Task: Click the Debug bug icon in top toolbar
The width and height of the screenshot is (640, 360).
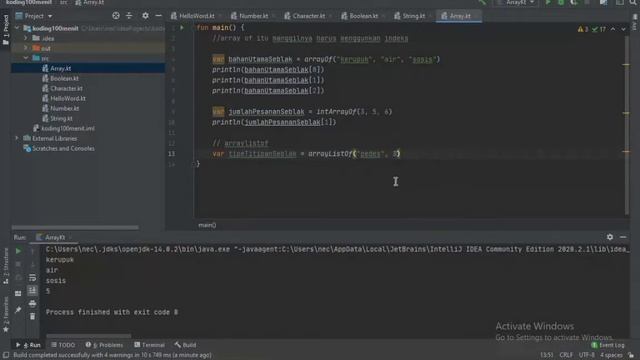Action: point(561,2)
